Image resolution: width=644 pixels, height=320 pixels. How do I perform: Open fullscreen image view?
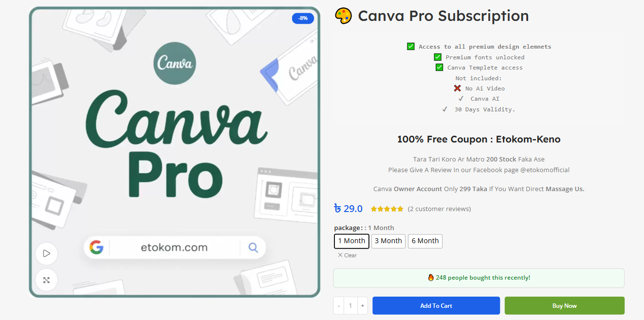click(46, 280)
